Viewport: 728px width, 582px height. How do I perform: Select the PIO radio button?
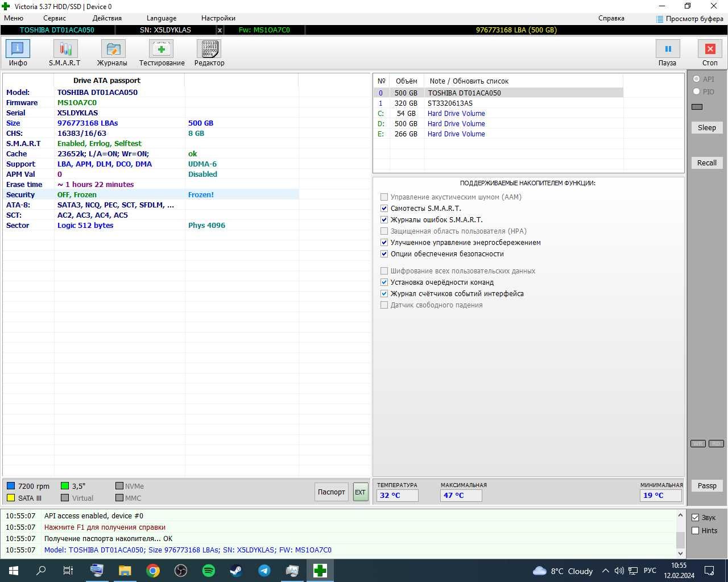click(696, 92)
